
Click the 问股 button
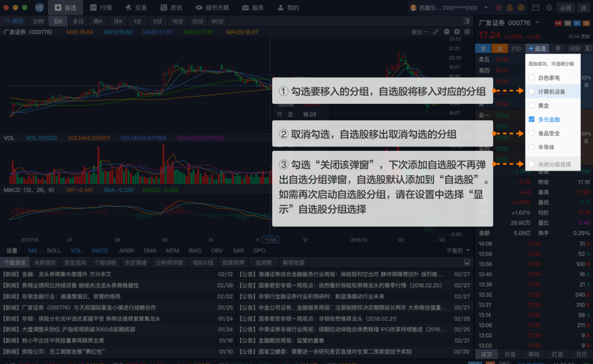tap(575, 49)
